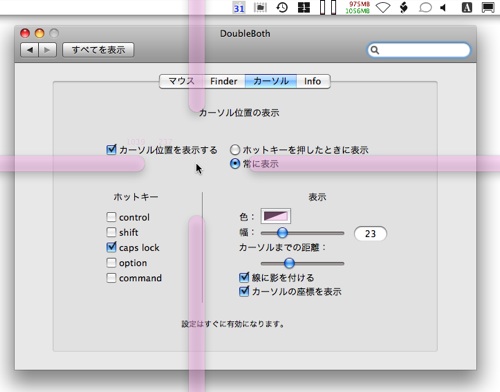Click the 幅 width slider knob
The image size is (500, 392).
(282, 233)
